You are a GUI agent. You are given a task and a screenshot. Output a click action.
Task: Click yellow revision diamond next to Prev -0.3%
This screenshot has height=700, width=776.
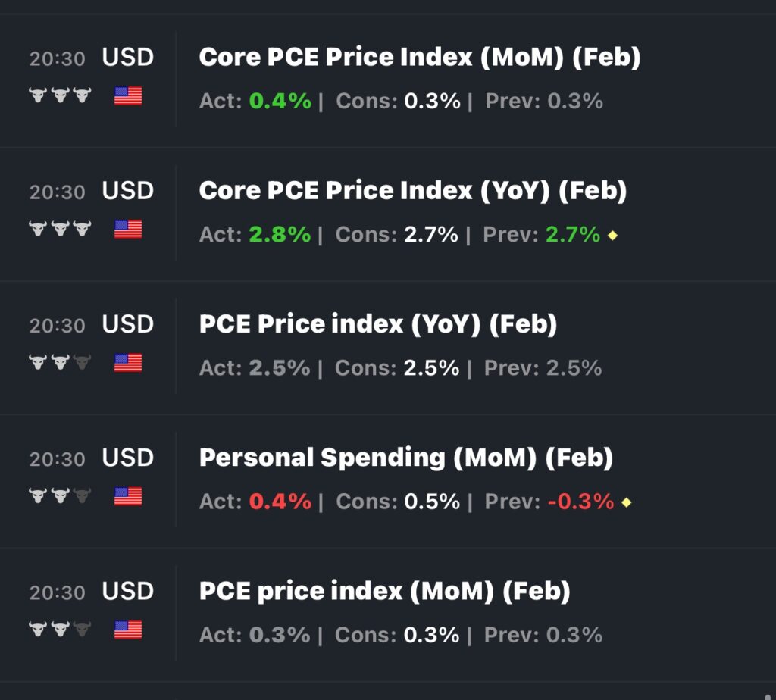(x=626, y=502)
